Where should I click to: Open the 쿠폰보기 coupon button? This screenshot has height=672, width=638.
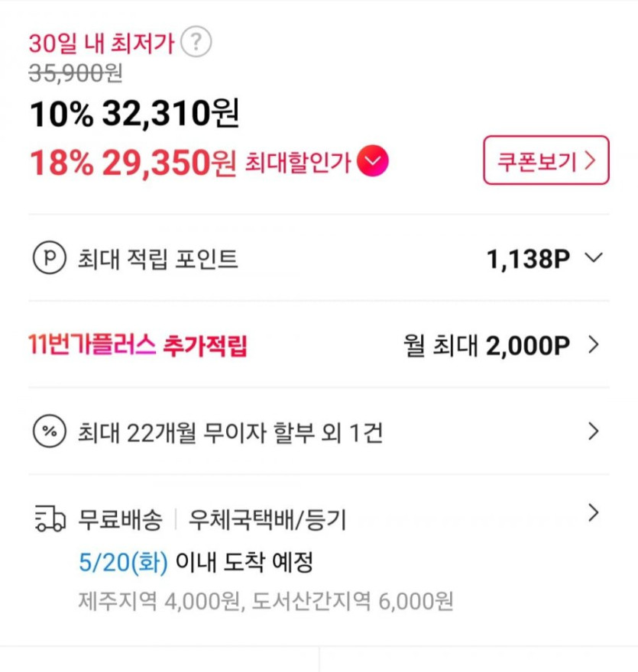tap(546, 160)
